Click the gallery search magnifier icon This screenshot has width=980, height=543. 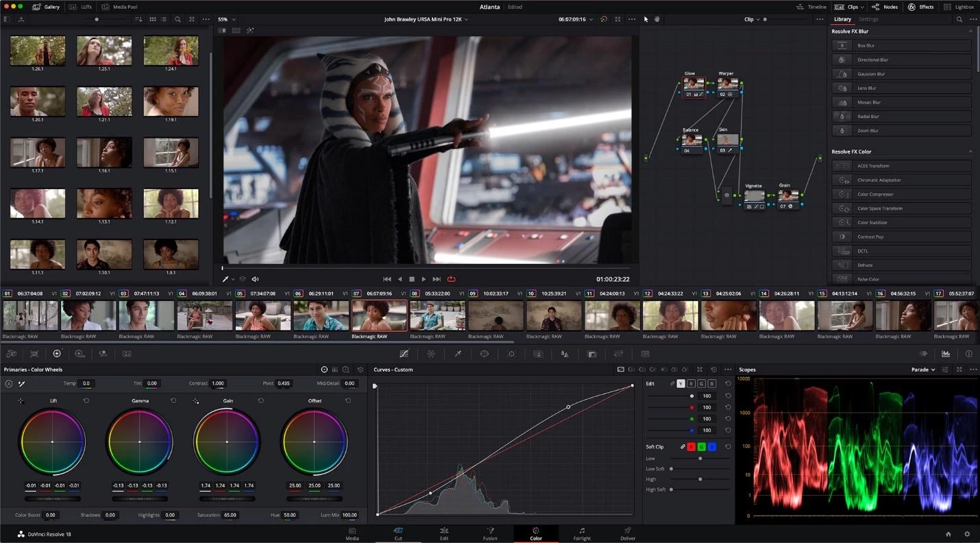pyautogui.click(x=177, y=19)
